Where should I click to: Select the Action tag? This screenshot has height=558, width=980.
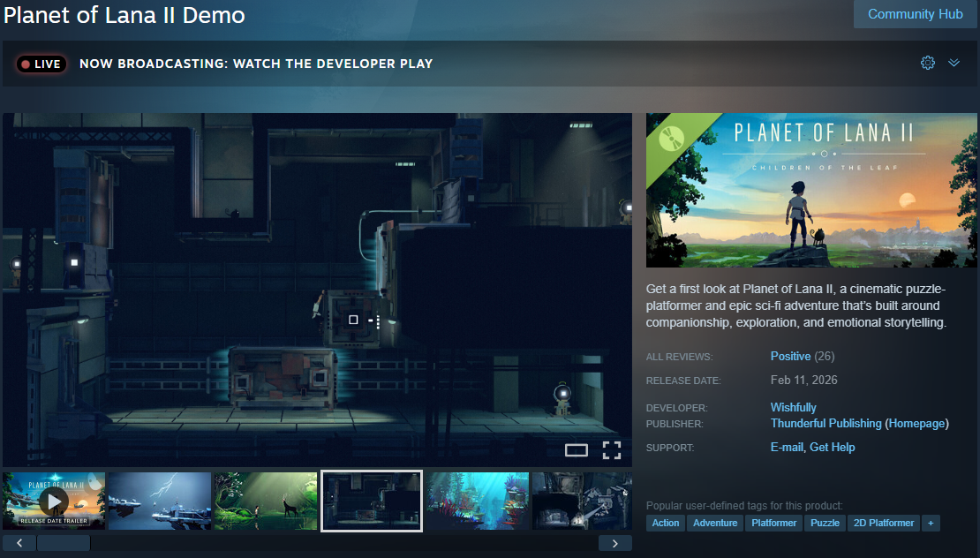point(666,523)
